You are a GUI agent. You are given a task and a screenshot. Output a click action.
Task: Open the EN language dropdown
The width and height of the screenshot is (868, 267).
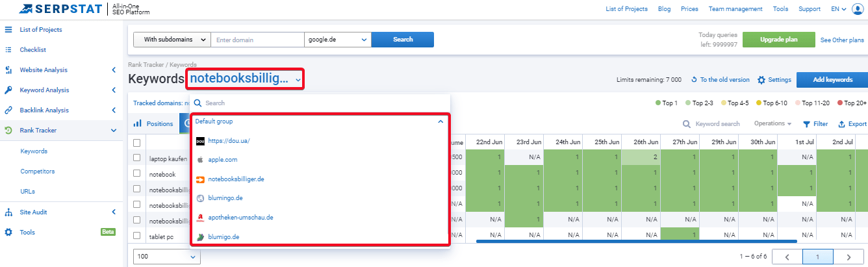[838, 9]
